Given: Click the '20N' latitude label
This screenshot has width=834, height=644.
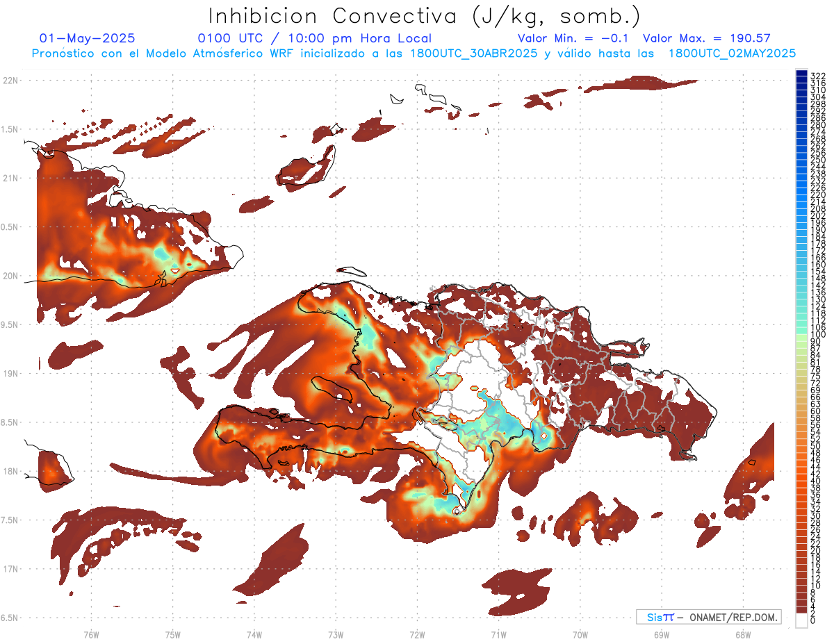Looking at the screenshot, I should tap(10, 276).
